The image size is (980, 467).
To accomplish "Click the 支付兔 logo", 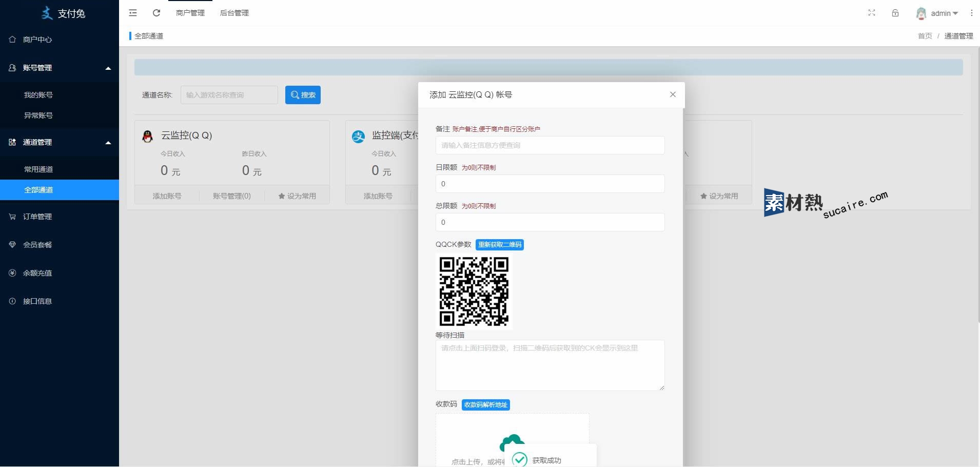I will (x=63, y=13).
